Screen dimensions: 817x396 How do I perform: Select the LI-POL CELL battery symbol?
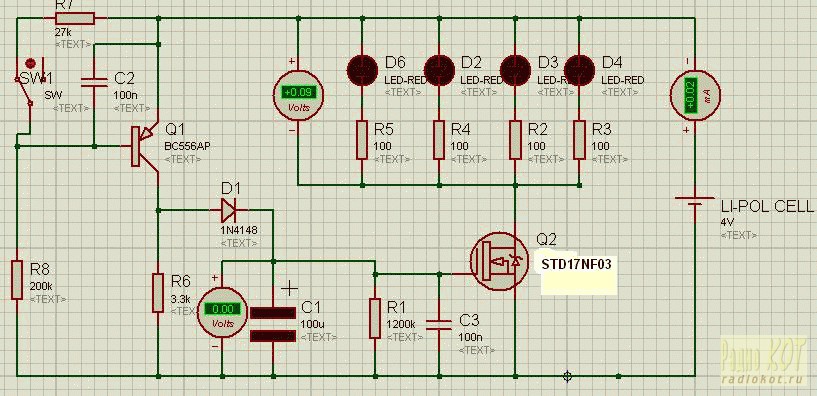click(695, 201)
